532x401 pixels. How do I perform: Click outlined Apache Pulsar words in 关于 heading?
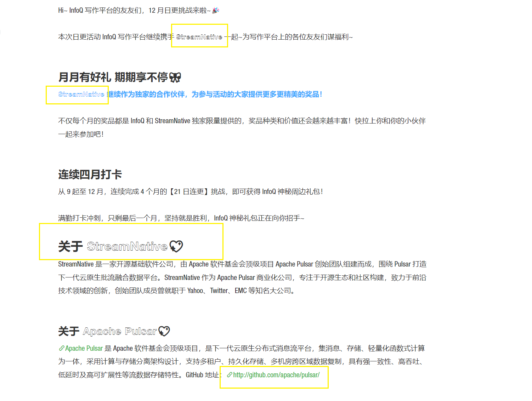(x=120, y=331)
